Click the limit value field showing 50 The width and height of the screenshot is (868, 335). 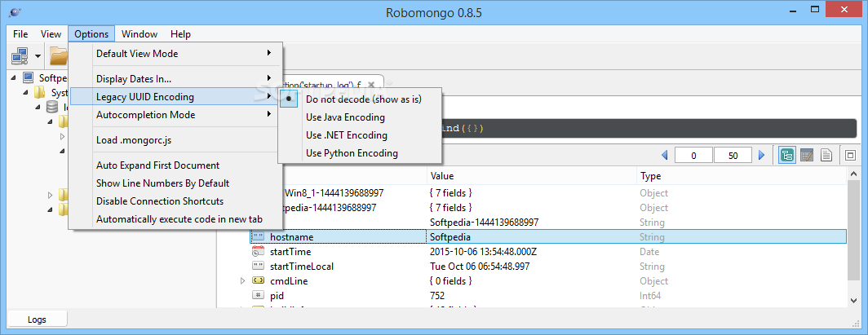(733, 156)
